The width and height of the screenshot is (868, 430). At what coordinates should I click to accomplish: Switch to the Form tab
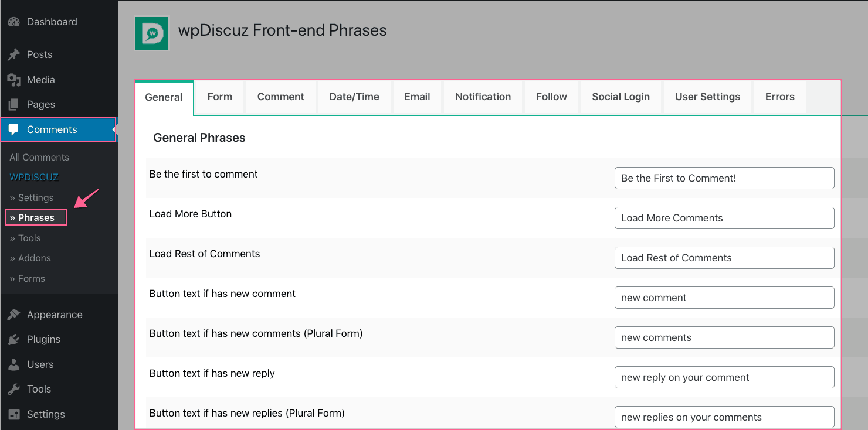click(x=220, y=97)
